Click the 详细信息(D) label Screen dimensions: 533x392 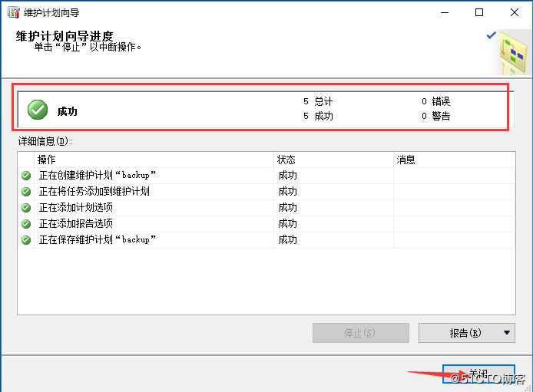(45, 141)
